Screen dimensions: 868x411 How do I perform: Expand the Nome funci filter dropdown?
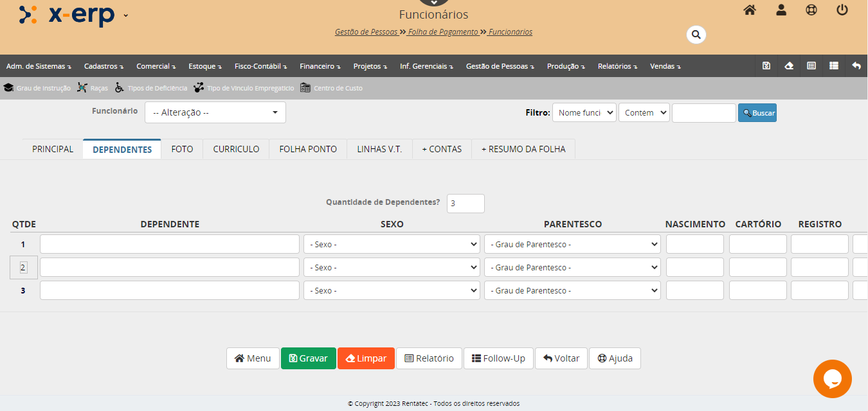584,112
